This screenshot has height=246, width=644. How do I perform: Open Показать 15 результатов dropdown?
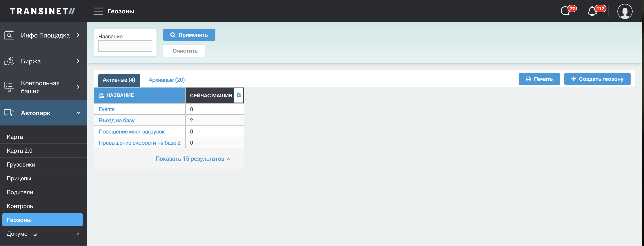point(193,159)
